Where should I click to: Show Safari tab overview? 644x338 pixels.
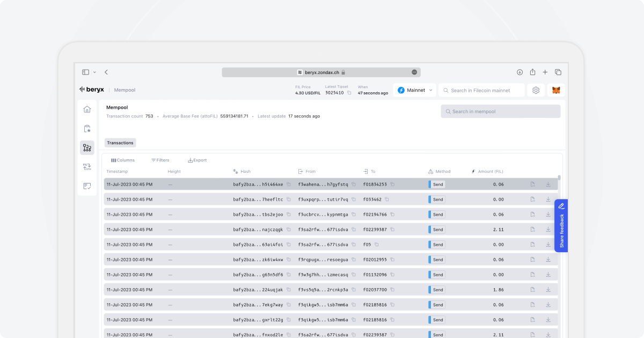558,72
